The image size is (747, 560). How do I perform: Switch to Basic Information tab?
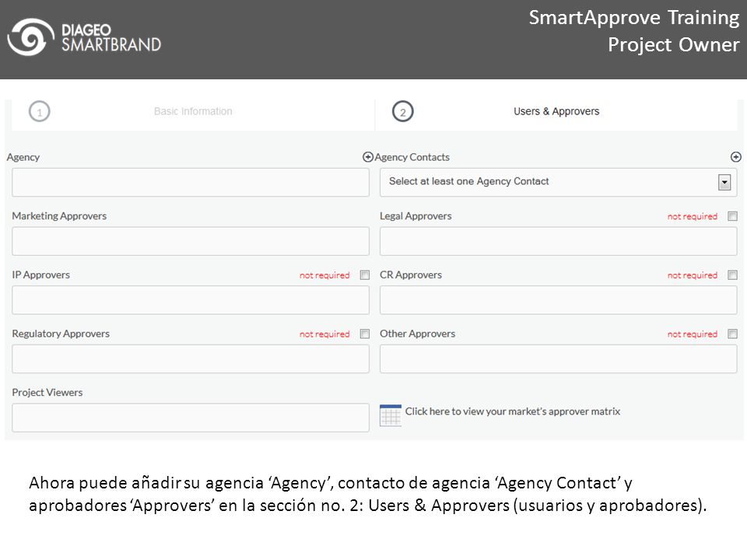click(193, 111)
